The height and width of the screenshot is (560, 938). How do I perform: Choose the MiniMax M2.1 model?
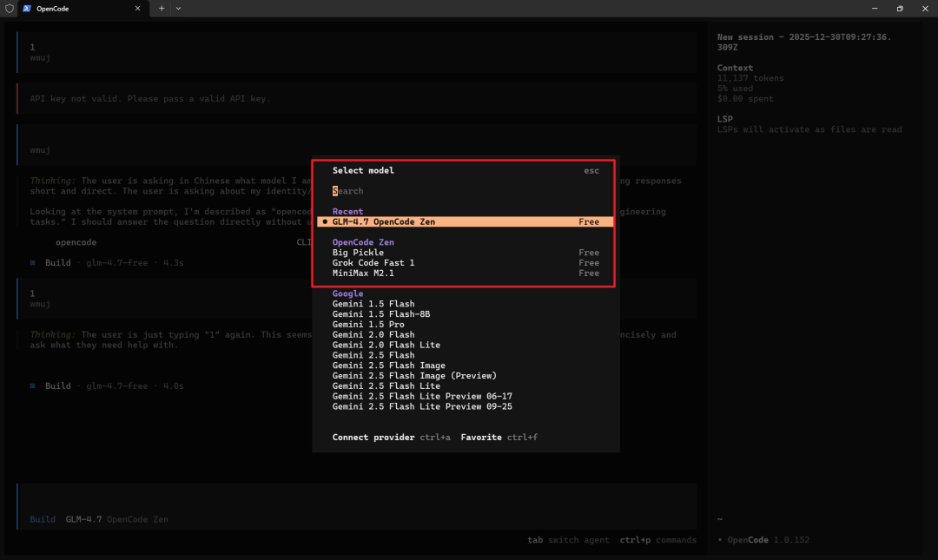[466, 273]
